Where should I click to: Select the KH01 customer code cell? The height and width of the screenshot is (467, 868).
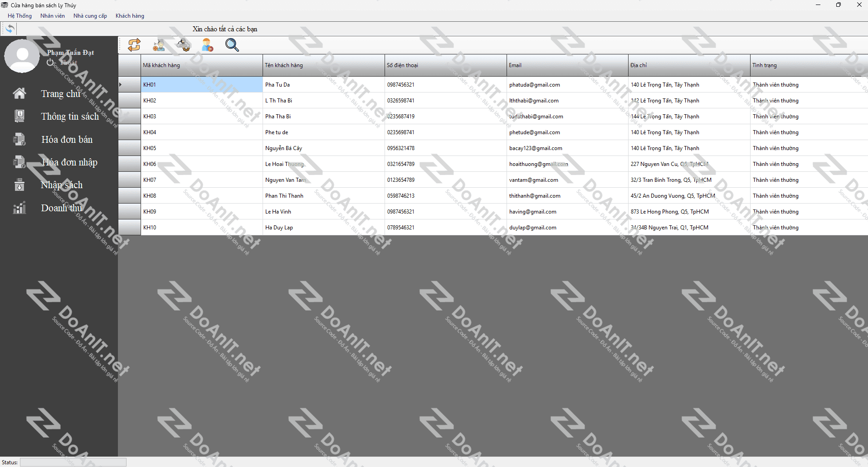(x=201, y=84)
